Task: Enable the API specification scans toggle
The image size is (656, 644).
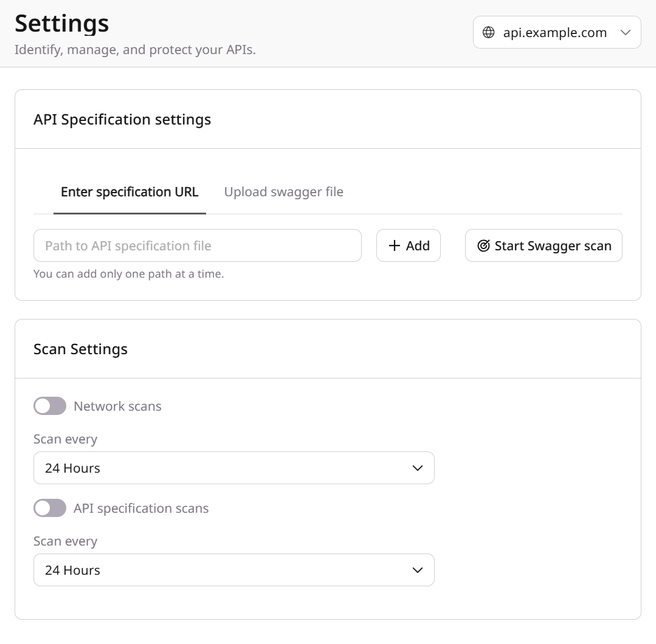Action: click(x=50, y=508)
